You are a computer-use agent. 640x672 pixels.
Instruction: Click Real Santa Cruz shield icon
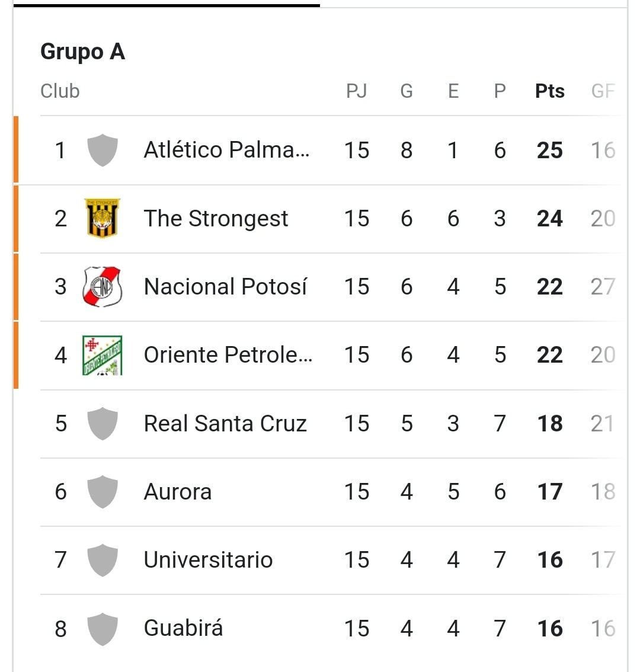click(x=103, y=424)
